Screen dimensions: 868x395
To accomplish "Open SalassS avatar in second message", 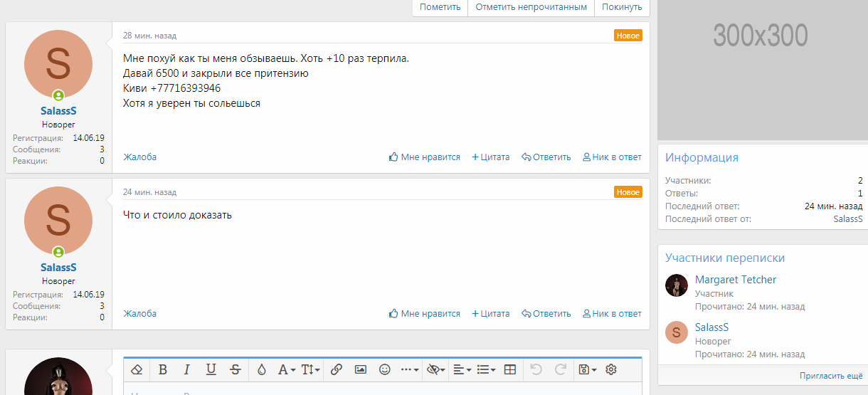I will (x=58, y=221).
